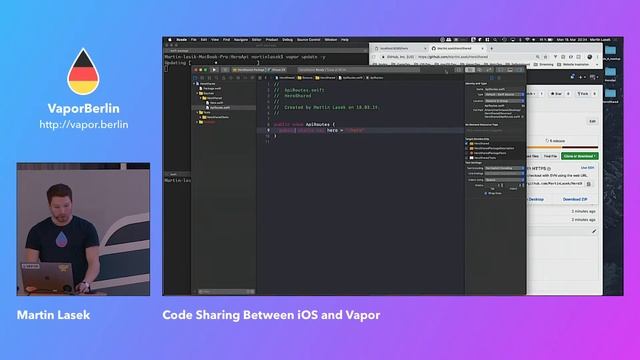The height and width of the screenshot is (360, 640).
Task: Open the Find menu
Action: coord(227,40)
